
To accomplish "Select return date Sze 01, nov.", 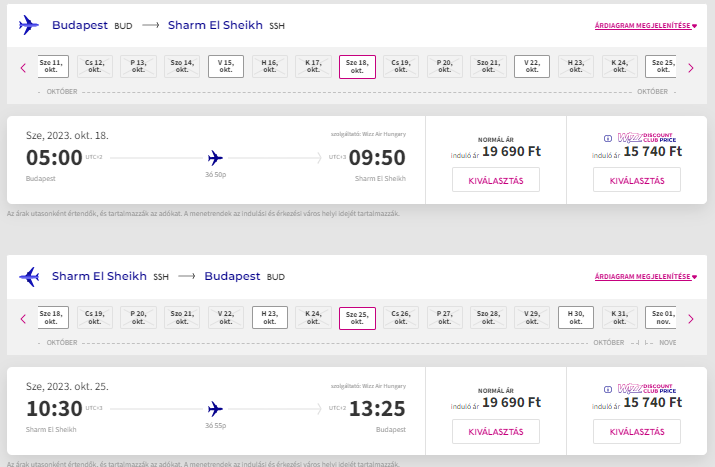I will pyautogui.click(x=661, y=317).
